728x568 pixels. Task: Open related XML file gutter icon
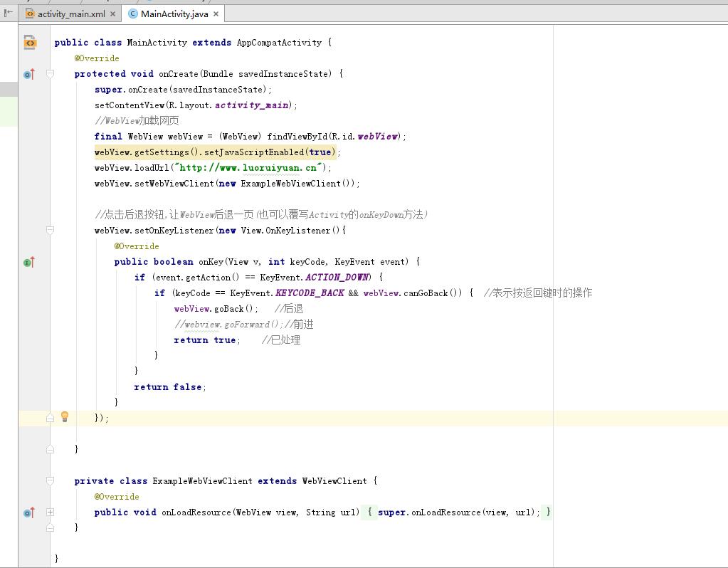click(30, 42)
